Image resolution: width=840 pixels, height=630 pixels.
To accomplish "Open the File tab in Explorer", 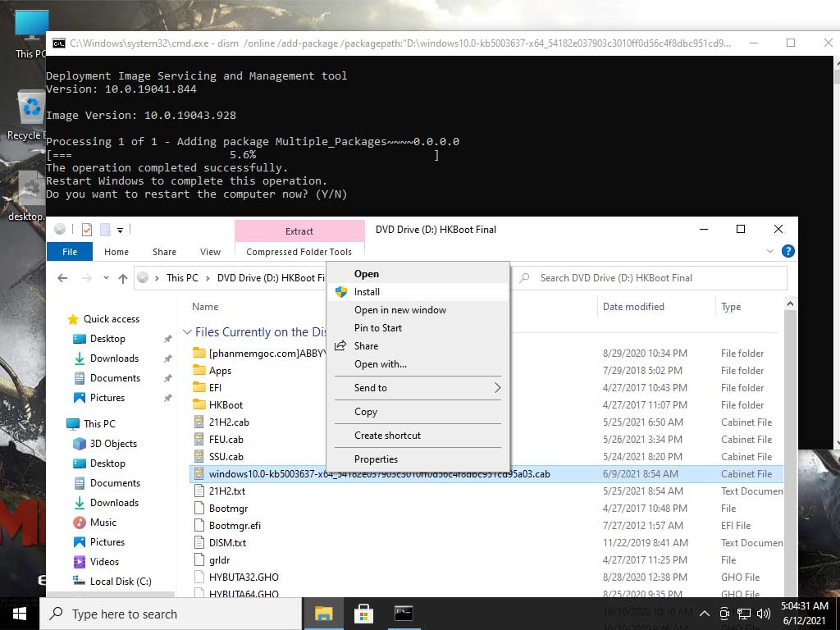I will click(x=70, y=252).
